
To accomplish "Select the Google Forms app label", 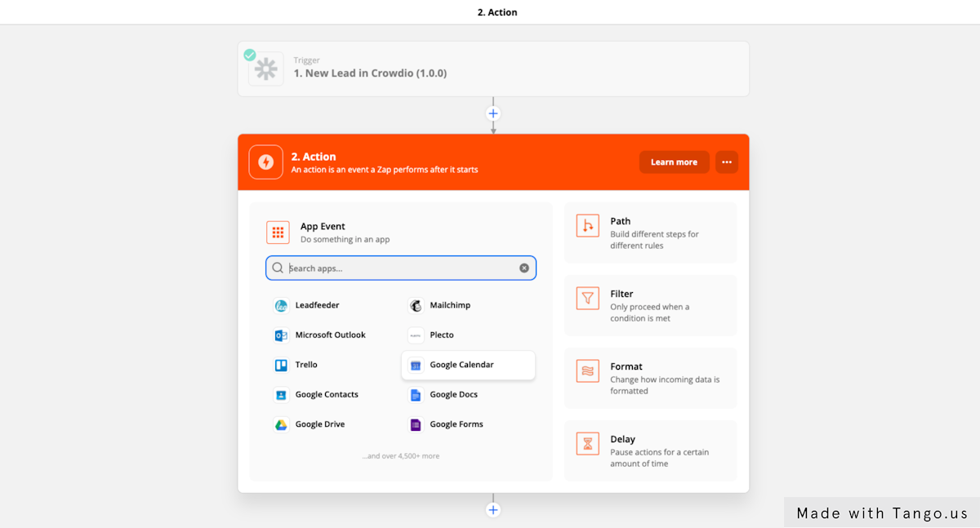I will pyautogui.click(x=457, y=424).
